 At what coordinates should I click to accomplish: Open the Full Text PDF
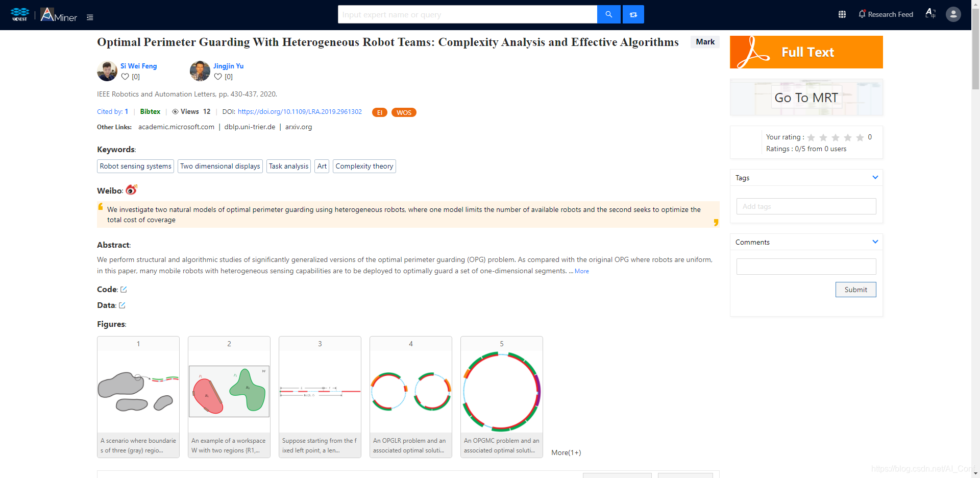806,52
